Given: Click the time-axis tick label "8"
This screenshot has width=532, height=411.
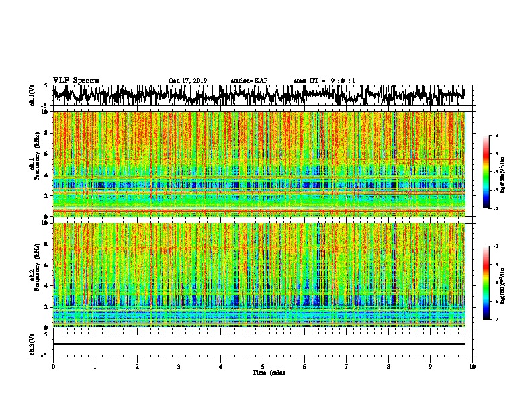Looking at the screenshot, I should click(388, 366).
